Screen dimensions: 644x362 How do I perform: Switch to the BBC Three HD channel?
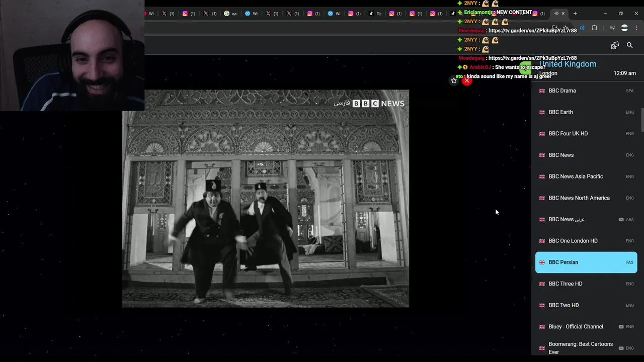point(586,284)
